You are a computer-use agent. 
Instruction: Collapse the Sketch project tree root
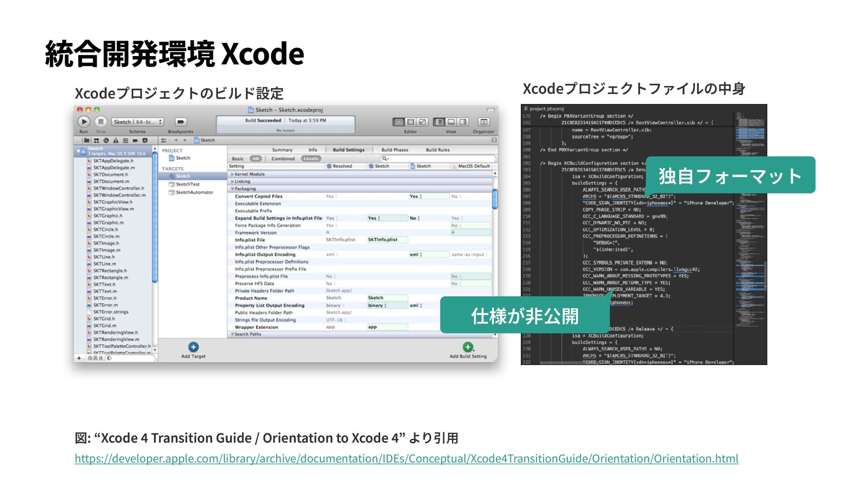(79, 151)
